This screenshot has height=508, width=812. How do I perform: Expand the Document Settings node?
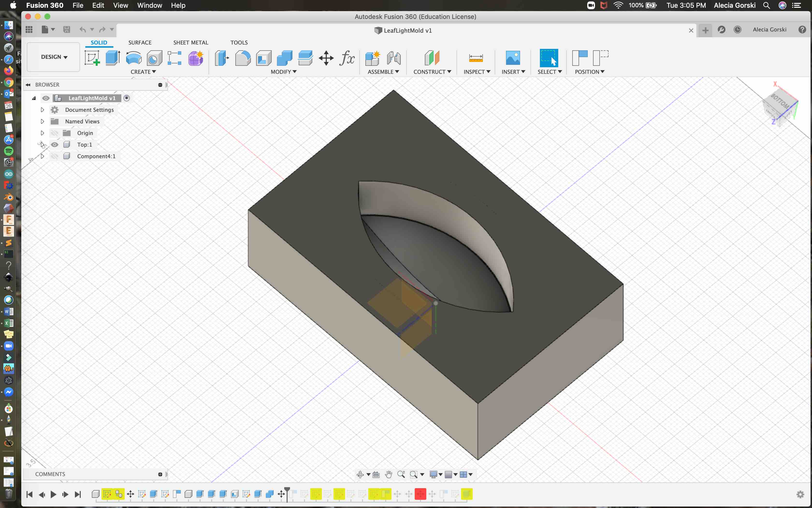pyautogui.click(x=42, y=110)
